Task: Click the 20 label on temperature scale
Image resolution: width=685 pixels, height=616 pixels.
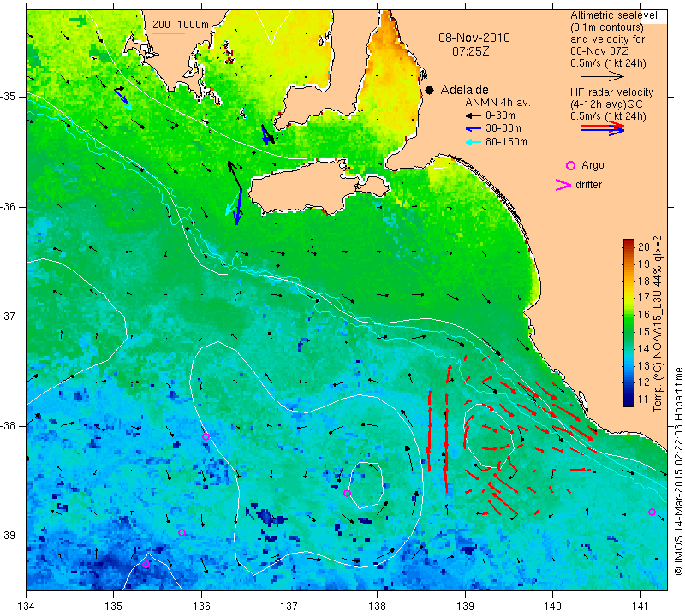Action: click(644, 246)
